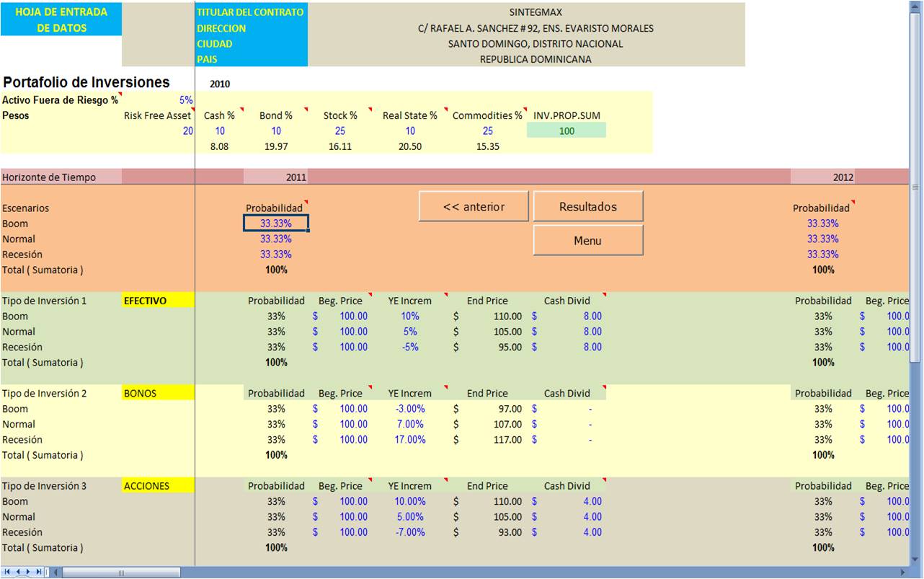Image resolution: width=924 pixels, height=579 pixels.
Task: Click the BONOS Boom YE Increm -3.00% cell
Action: click(410, 409)
